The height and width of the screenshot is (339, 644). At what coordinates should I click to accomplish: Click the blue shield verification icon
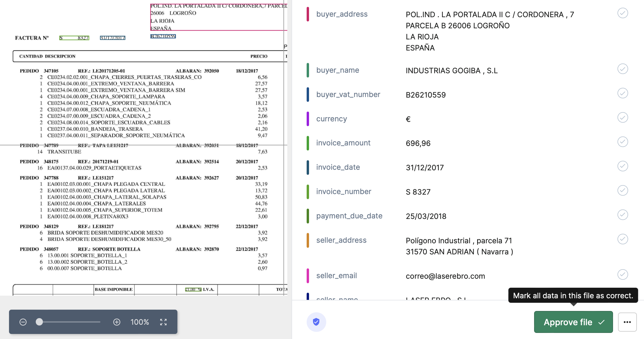pyautogui.click(x=316, y=322)
